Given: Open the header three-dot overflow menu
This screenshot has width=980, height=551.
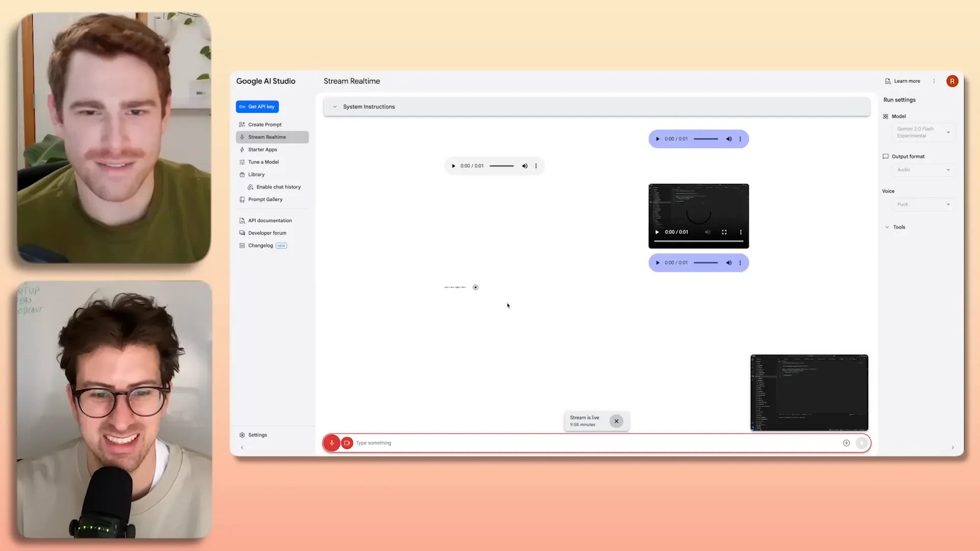Looking at the screenshot, I should tap(934, 81).
